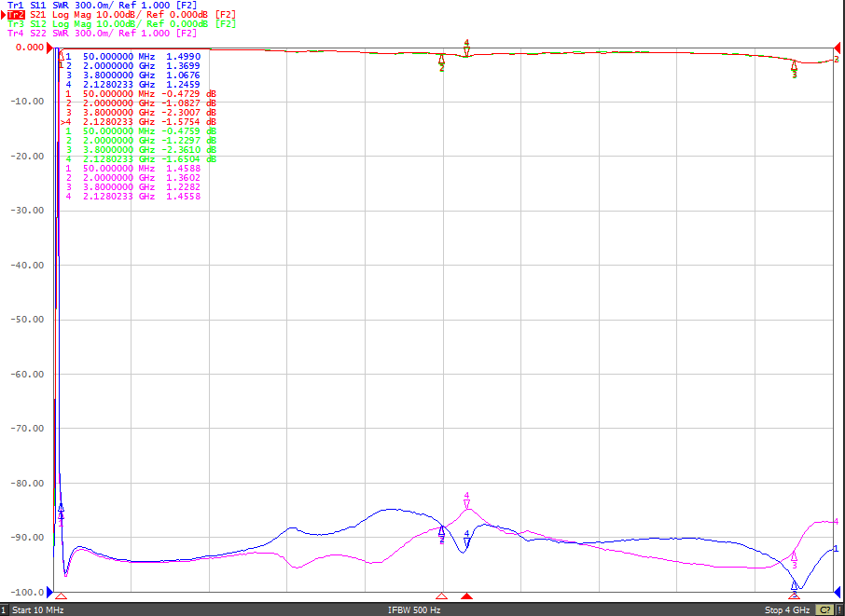Click the active-trace arrow beside Tr2
This screenshot has height=616, width=845.
3,15
